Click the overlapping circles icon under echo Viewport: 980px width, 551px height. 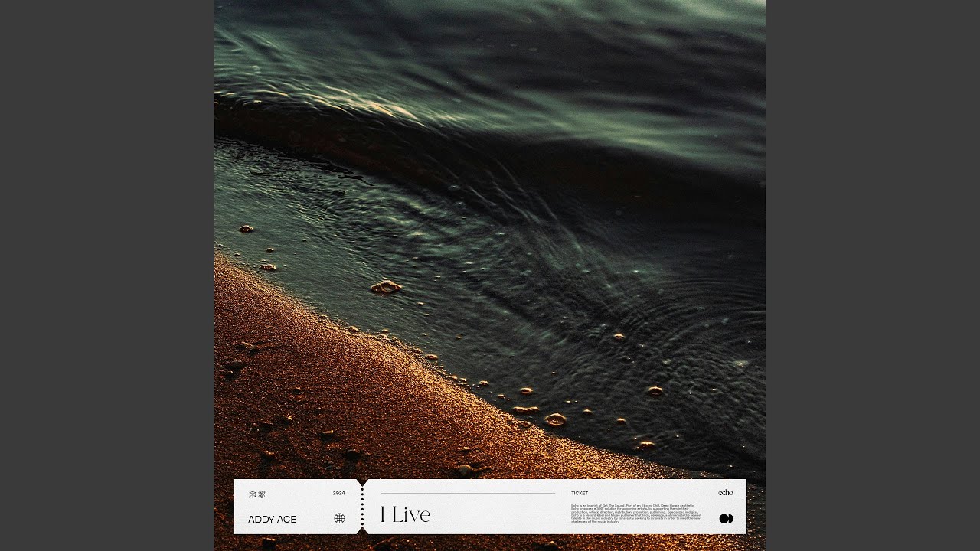tap(726, 519)
